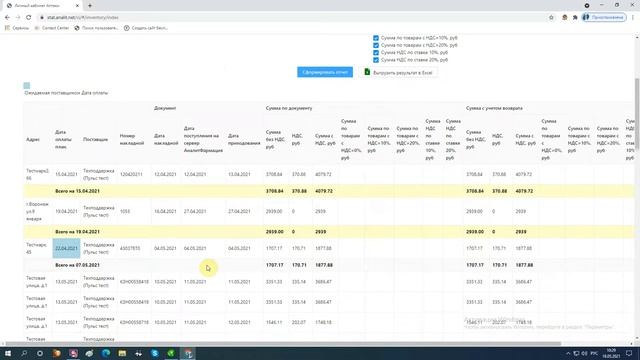The image size is (640, 360).
Task: Click the Номер накладной column header
Action: [132, 140]
